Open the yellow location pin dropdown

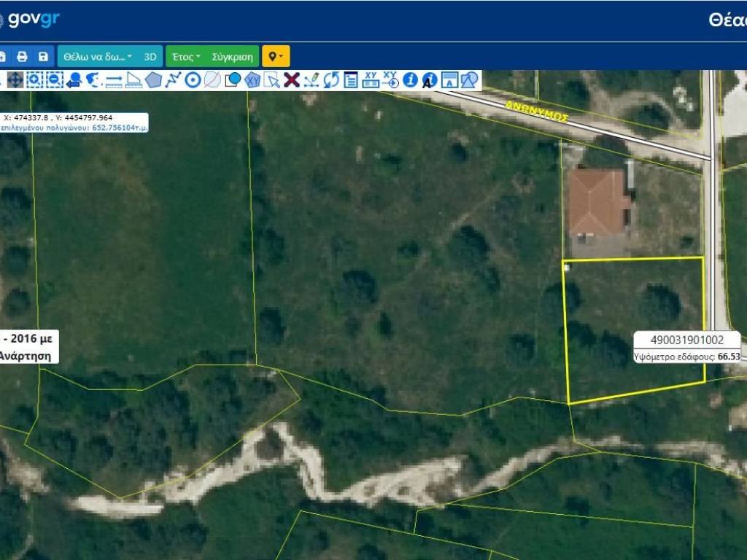pyautogui.click(x=276, y=56)
